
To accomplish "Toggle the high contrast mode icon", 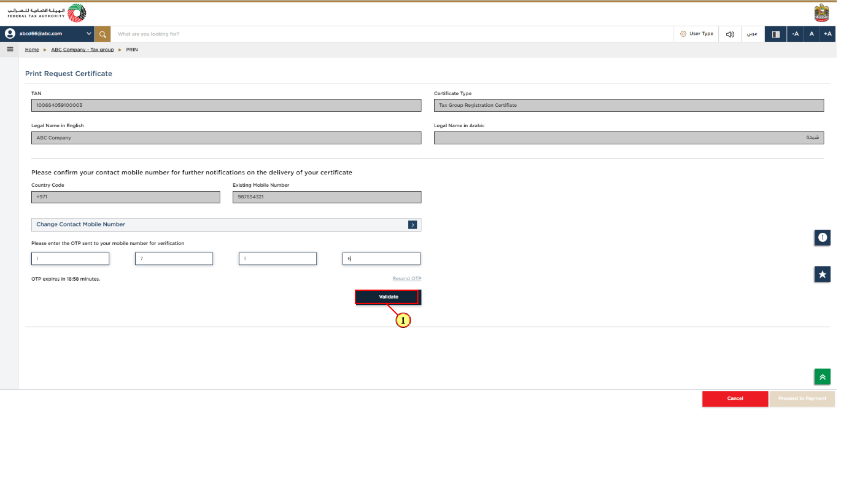I will point(775,34).
